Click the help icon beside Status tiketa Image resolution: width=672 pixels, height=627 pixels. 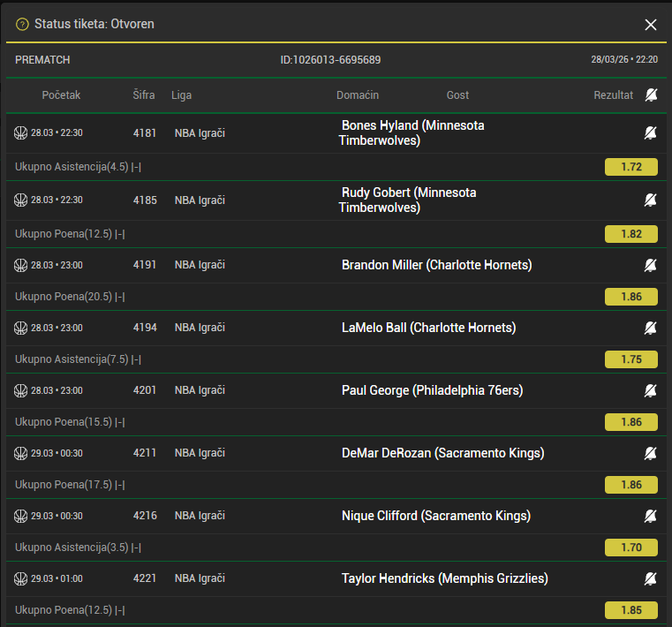click(x=22, y=24)
